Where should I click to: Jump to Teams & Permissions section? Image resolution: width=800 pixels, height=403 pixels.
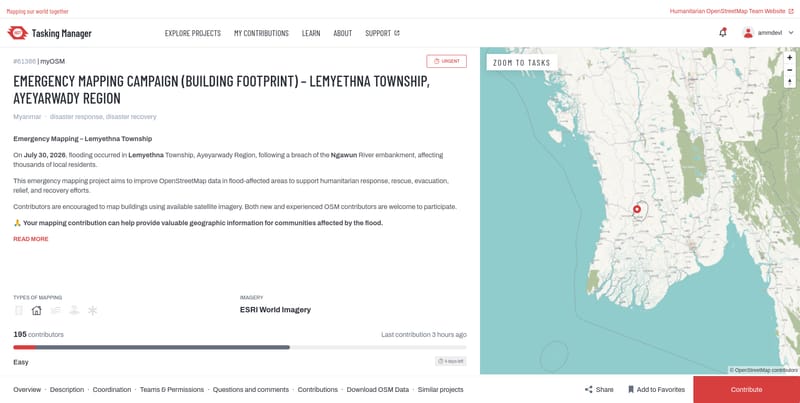[172, 389]
